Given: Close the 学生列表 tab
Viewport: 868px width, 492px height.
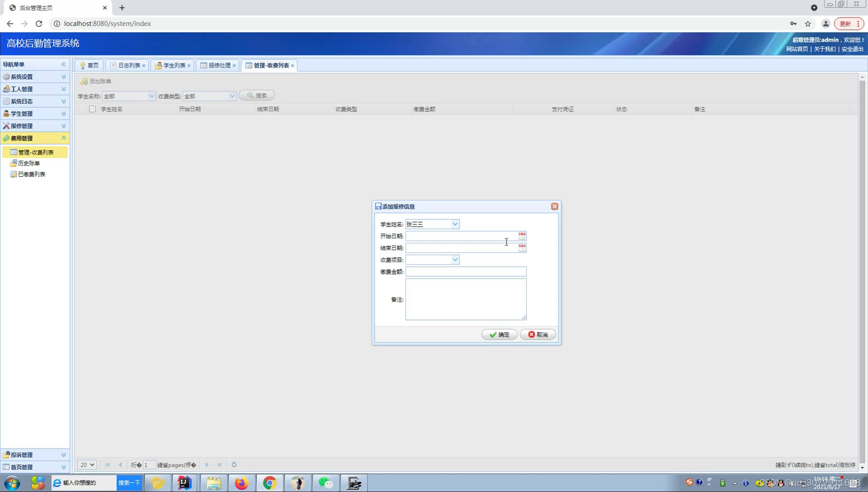Looking at the screenshot, I should pyautogui.click(x=189, y=66).
